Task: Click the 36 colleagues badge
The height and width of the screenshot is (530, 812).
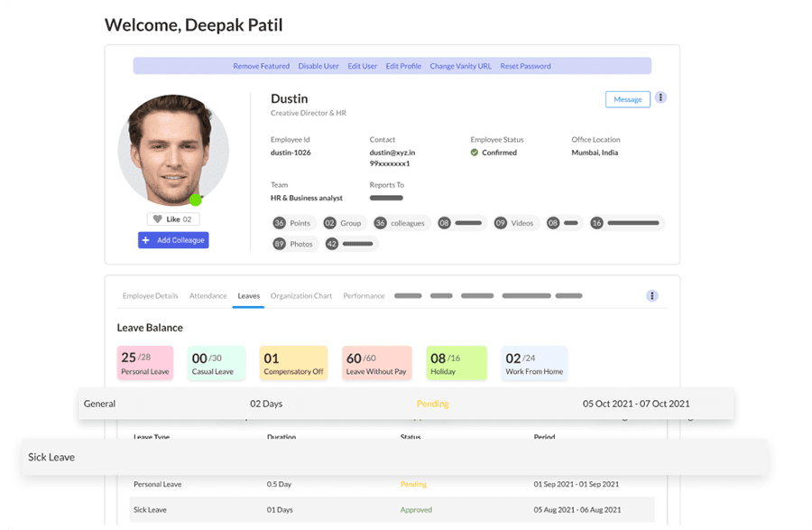Action: pyautogui.click(x=401, y=223)
